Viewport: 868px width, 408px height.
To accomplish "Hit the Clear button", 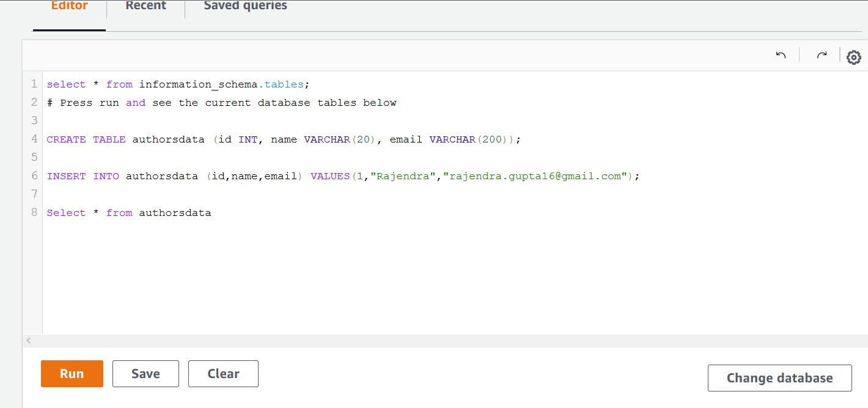I will [x=223, y=374].
